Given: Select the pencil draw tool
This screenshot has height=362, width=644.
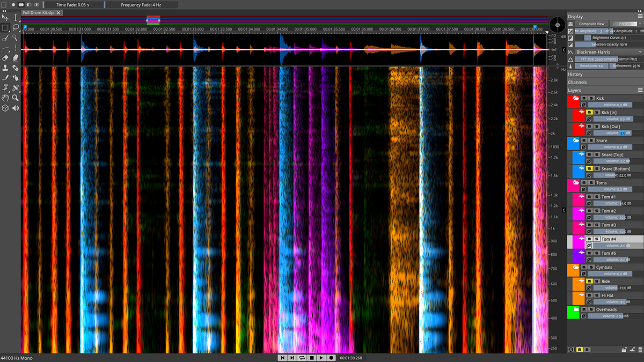Looking at the screenshot, I should tap(5, 77).
